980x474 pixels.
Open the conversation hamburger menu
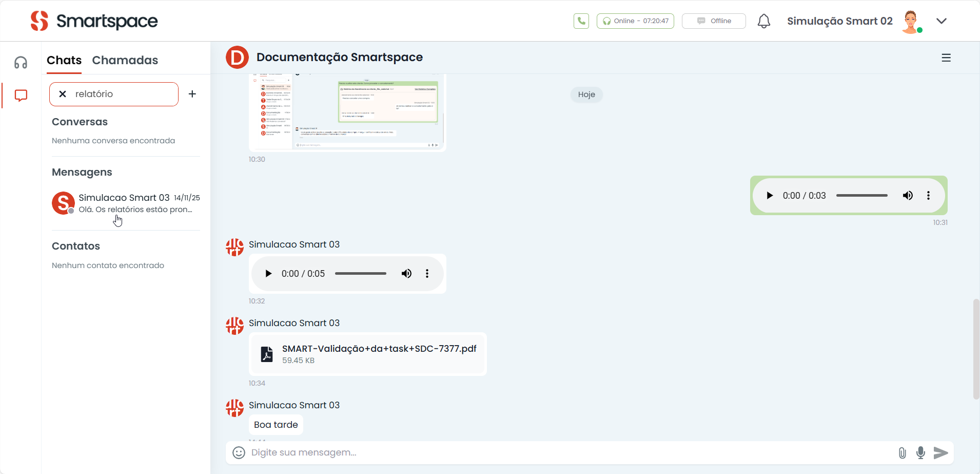pyautogui.click(x=946, y=58)
